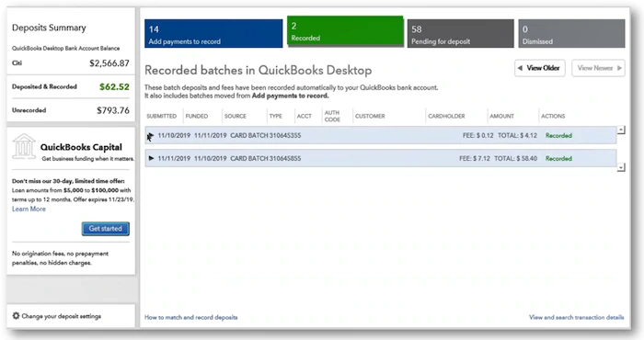Click the CUSTOMER column header

[x=370, y=116]
